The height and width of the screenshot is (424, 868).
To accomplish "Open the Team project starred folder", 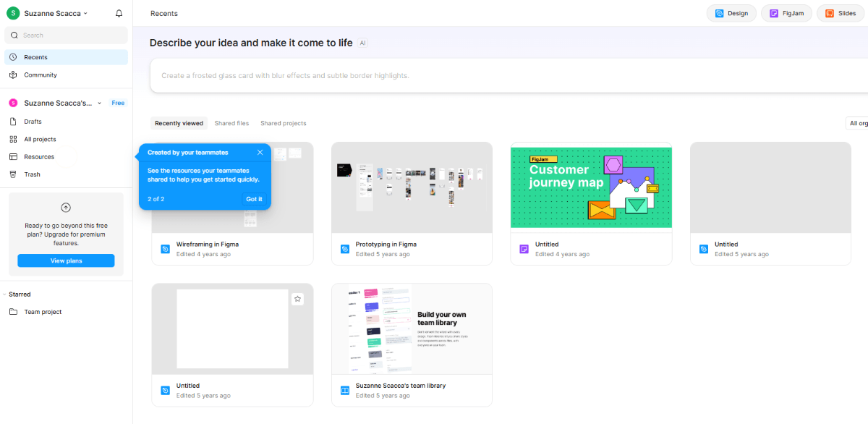I will (66, 312).
